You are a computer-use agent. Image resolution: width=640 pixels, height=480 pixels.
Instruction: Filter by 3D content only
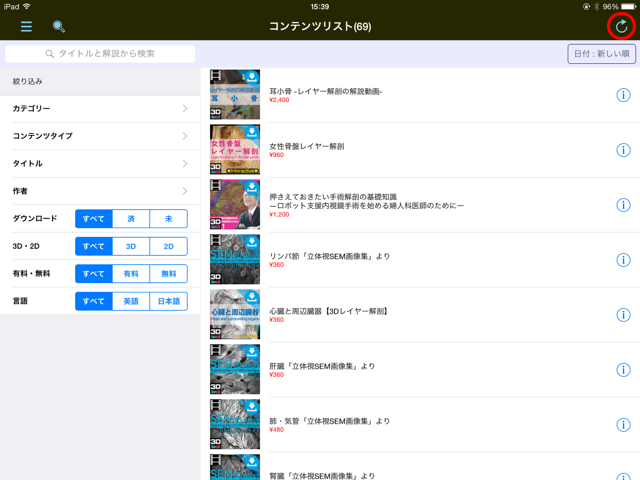pos(130,246)
